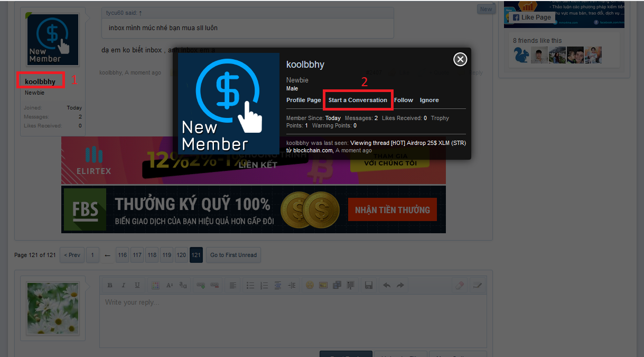Insert an ordered numbered list

tap(265, 285)
